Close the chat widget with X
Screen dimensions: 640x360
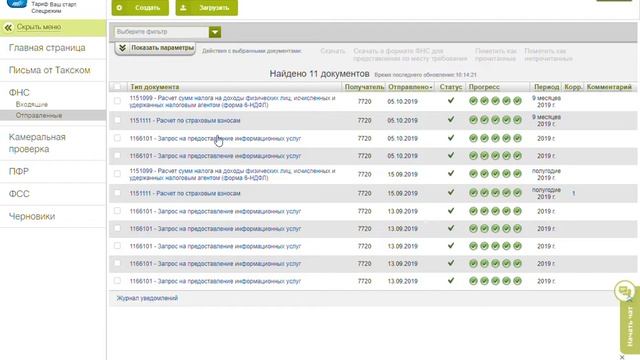click(622, 357)
